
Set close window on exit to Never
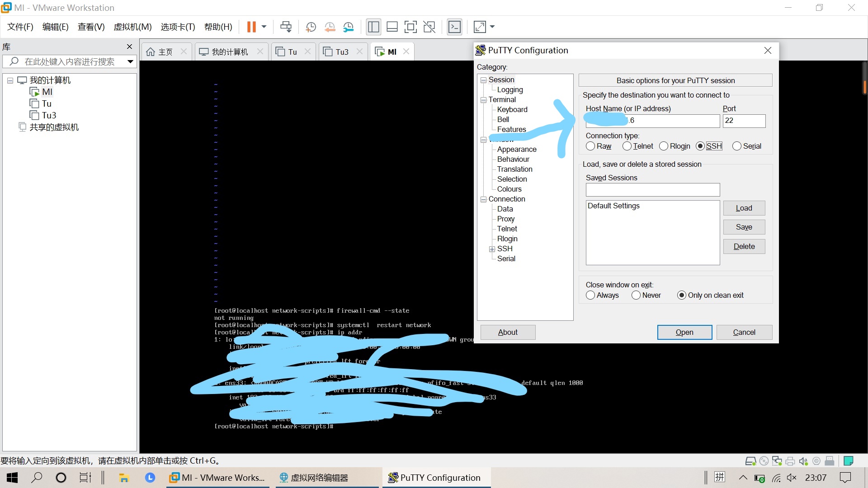coord(646,295)
